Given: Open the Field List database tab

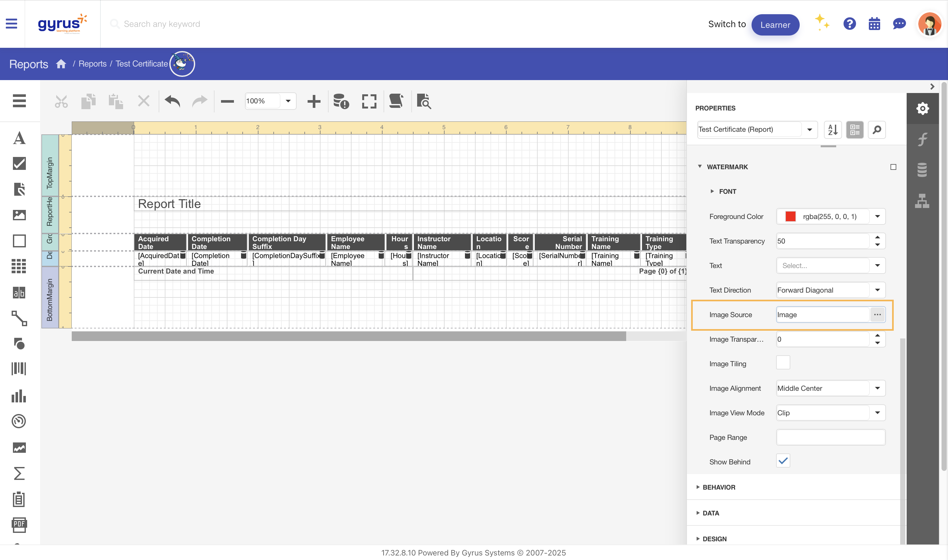Looking at the screenshot, I should coord(922,170).
